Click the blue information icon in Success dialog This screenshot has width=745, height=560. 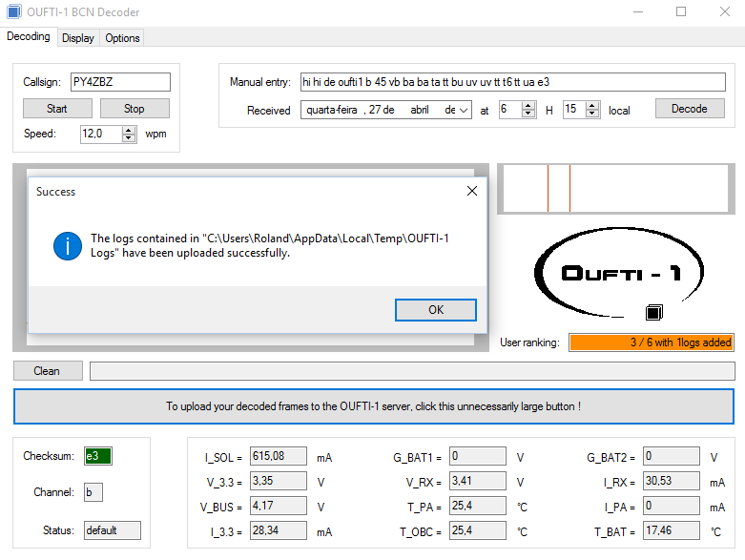point(68,246)
